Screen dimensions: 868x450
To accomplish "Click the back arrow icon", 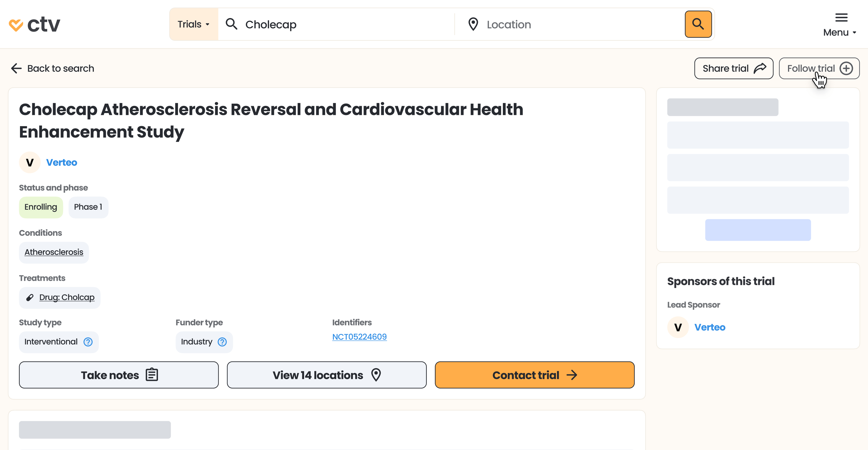I will coord(16,68).
